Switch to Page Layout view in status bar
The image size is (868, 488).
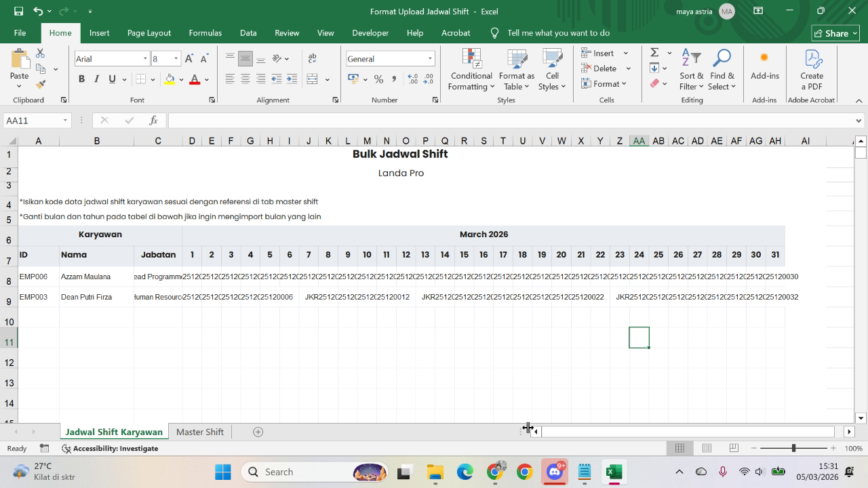tap(707, 448)
